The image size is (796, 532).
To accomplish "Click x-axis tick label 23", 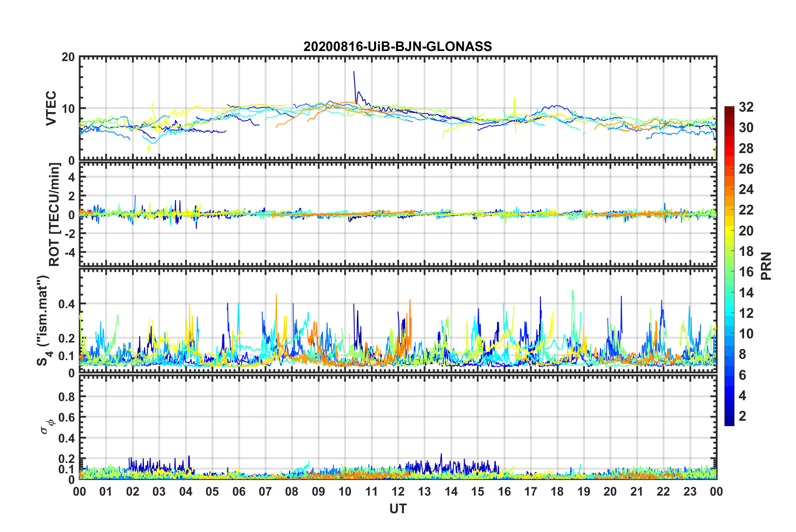I will click(690, 491).
